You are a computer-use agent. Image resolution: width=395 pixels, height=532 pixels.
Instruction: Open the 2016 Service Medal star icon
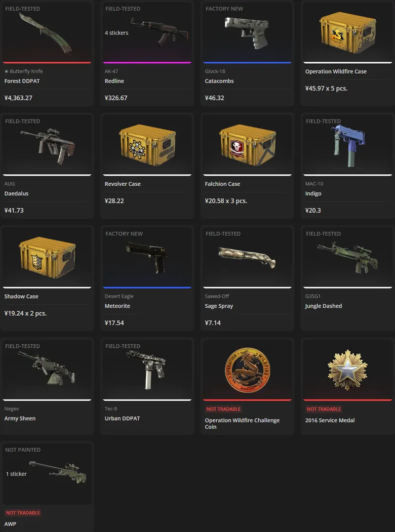tap(348, 370)
